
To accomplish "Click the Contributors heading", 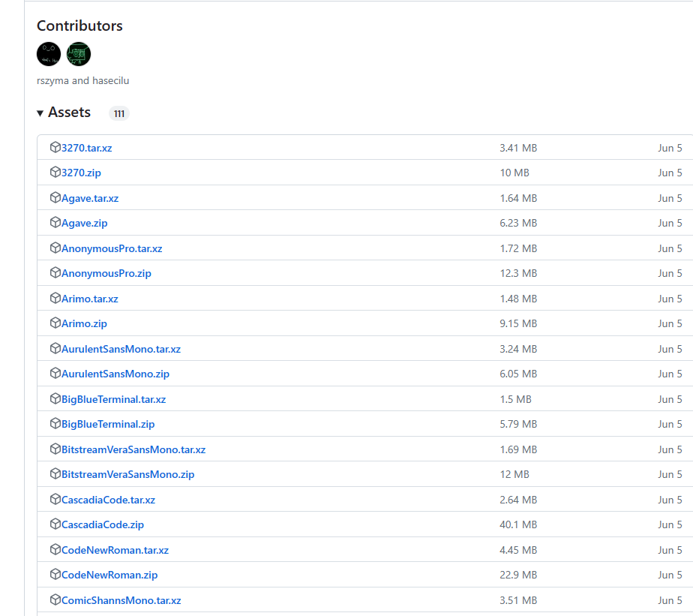I will (79, 26).
